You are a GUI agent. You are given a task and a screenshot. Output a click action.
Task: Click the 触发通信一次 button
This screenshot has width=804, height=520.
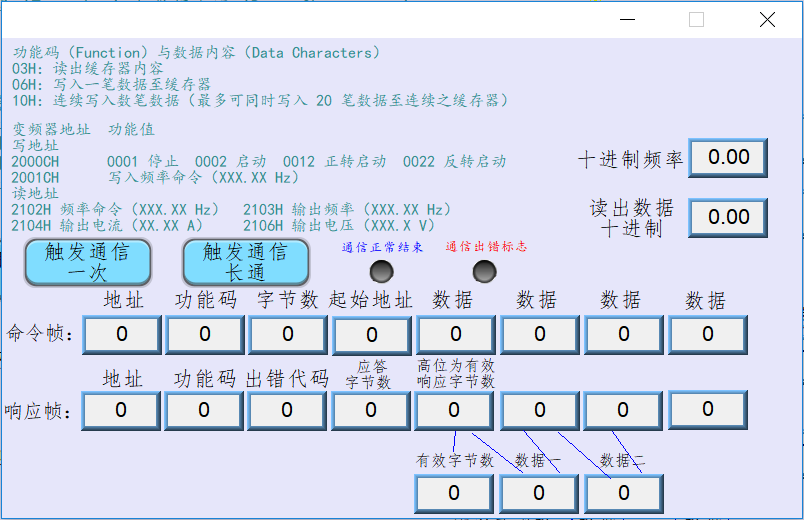[x=87, y=262]
